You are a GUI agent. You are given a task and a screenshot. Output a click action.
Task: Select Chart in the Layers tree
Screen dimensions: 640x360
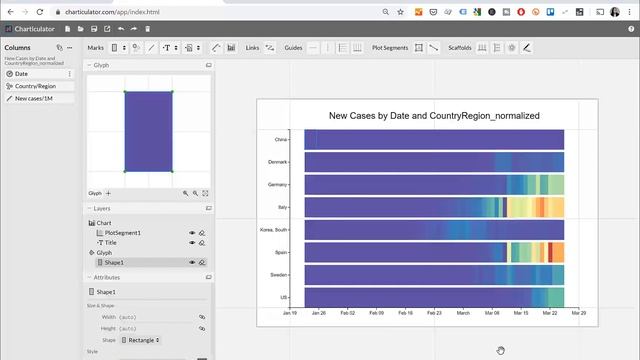pos(104,223)
